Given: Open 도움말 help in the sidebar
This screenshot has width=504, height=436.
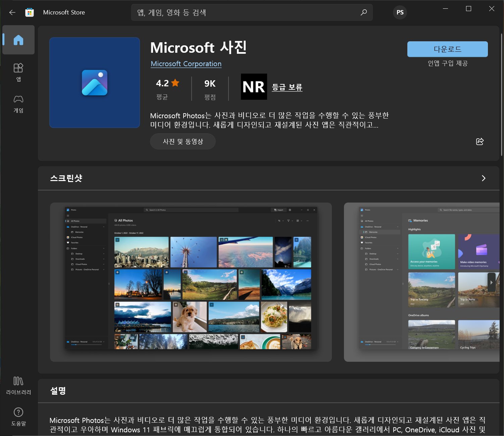Looking at the screenshot, I should [18, 417].
